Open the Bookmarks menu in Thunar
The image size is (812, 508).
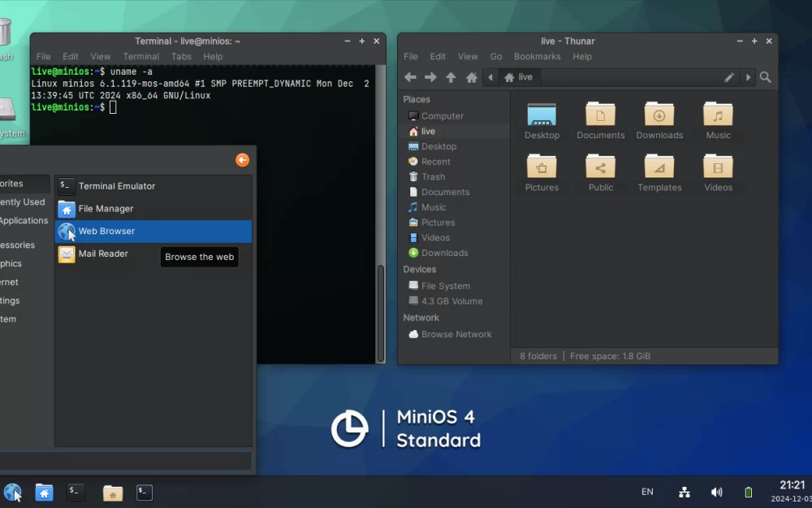pyautogui.click(x=537, y=57)
